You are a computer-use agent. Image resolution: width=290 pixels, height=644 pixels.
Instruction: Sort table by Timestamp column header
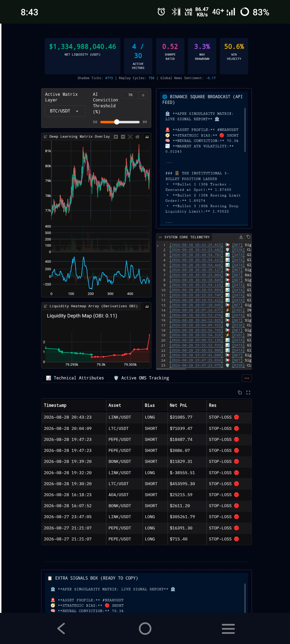(x=74, y=405)
